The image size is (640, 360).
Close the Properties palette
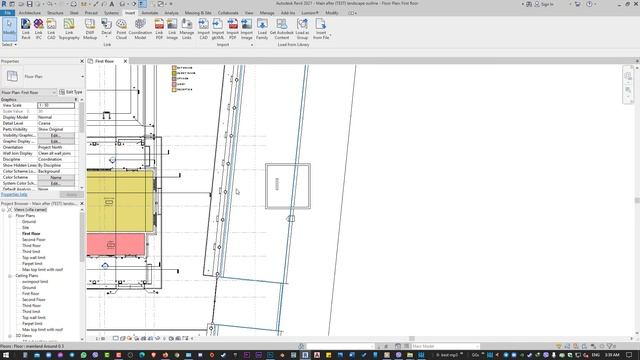click(x=82, y=61)
